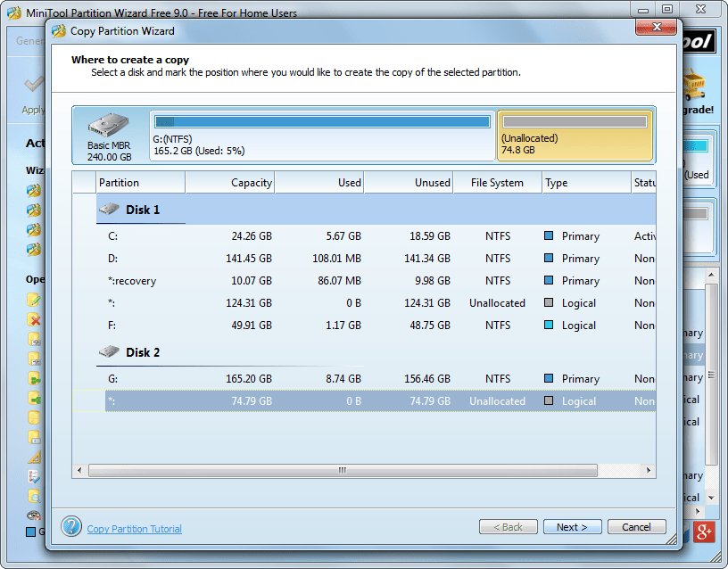Click the Google+ icon at bottom right
The image size is (728, 569).
pyautogui.click(x=704, y=532)
